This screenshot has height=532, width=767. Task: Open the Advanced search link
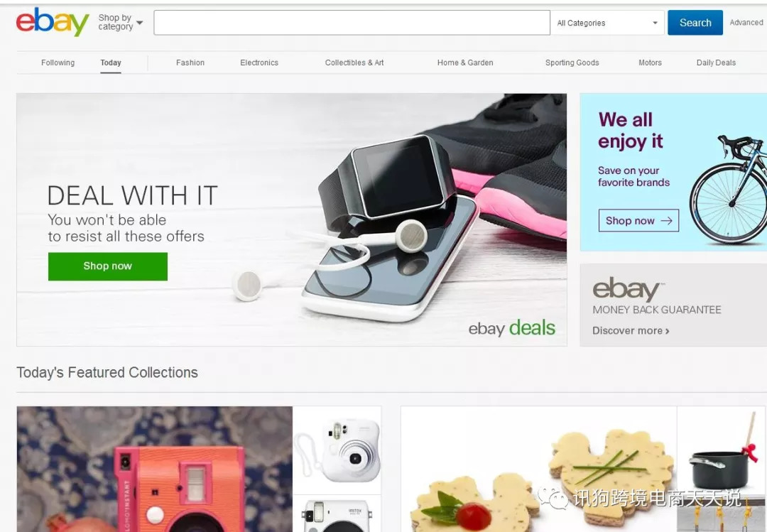[x=746, y=23]
